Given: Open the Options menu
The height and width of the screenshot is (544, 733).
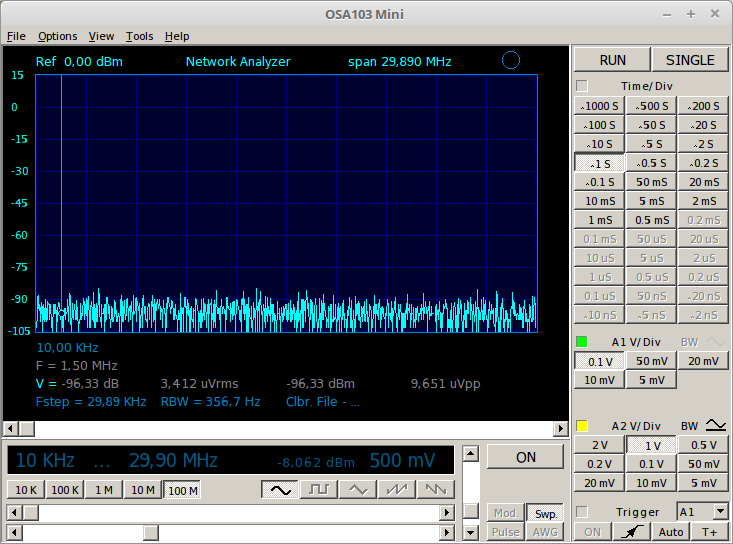Looking at the screenshot, I should click(57, 36).
